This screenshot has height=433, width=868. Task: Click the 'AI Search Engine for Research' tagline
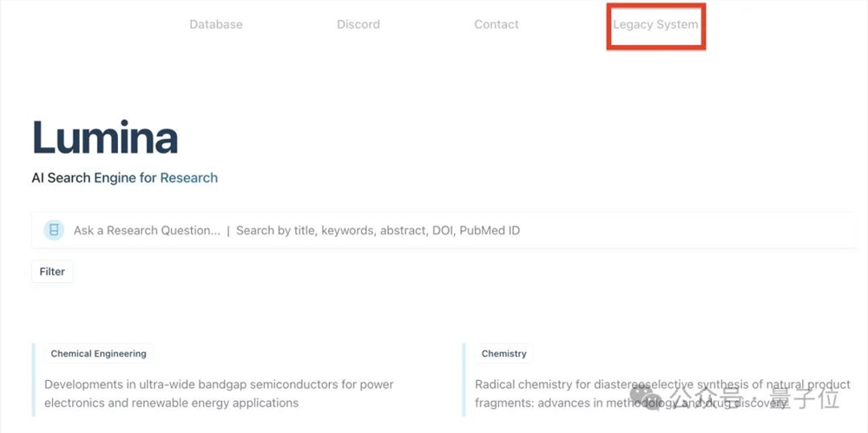coord(124,178)
